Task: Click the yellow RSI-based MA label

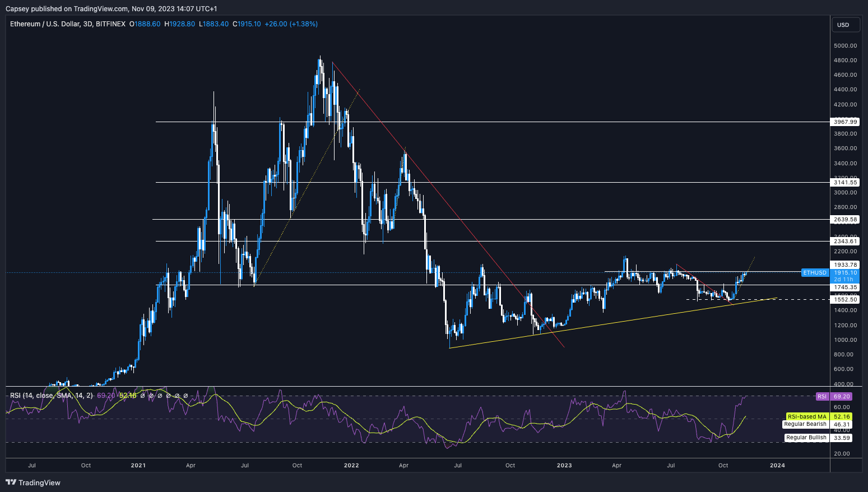Action: point(806,417)
